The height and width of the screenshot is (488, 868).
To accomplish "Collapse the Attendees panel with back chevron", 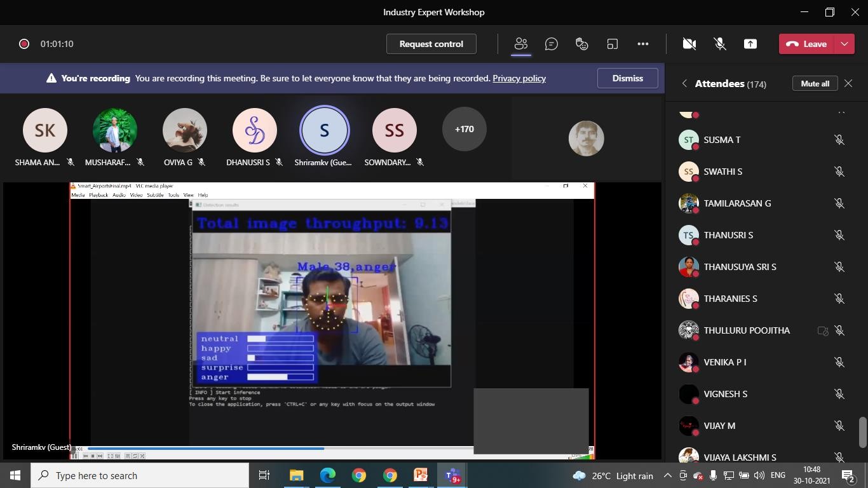I will pyautogui.click(x=684, y=83).
